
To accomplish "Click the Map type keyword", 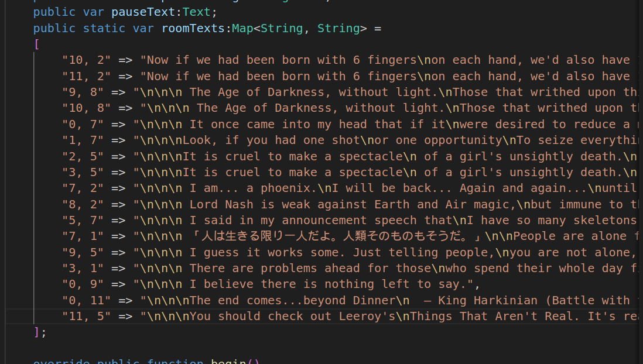I will pos(242,28).
